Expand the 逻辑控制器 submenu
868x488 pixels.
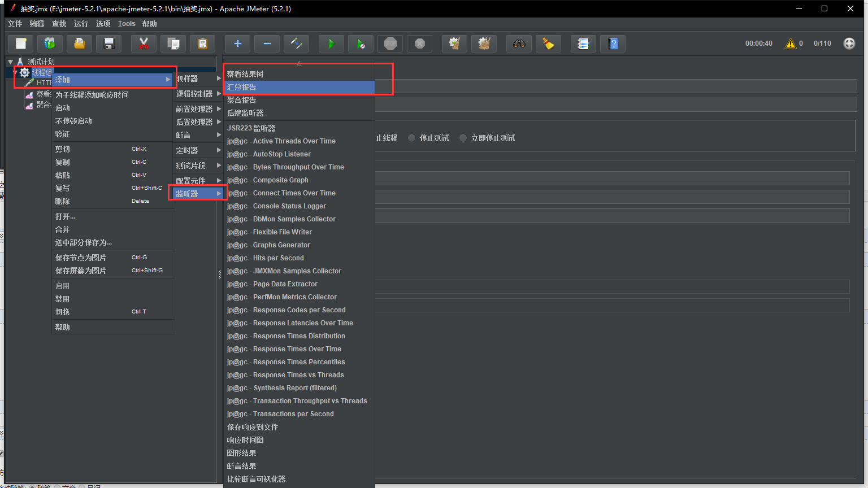pyautogui.click(x=198, y=94)
